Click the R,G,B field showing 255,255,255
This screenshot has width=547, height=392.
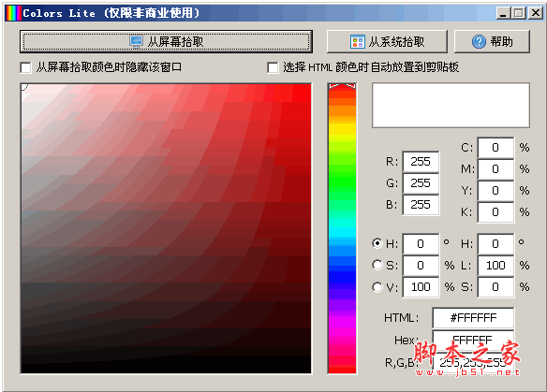click(x=473, y=362)
